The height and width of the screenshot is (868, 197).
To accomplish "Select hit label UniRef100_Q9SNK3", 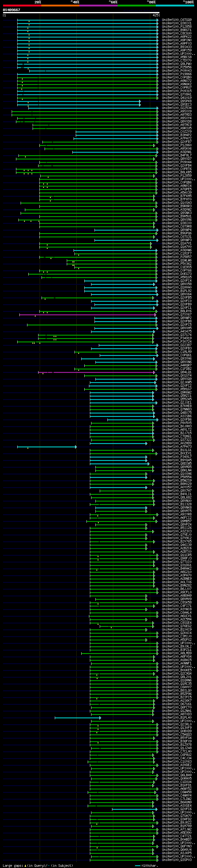I will click(177, 213).
